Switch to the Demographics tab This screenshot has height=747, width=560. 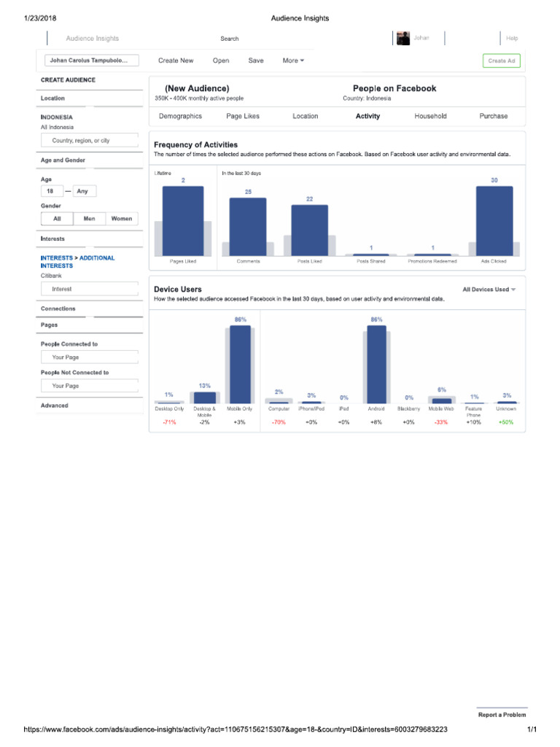(x=180, y=116)
